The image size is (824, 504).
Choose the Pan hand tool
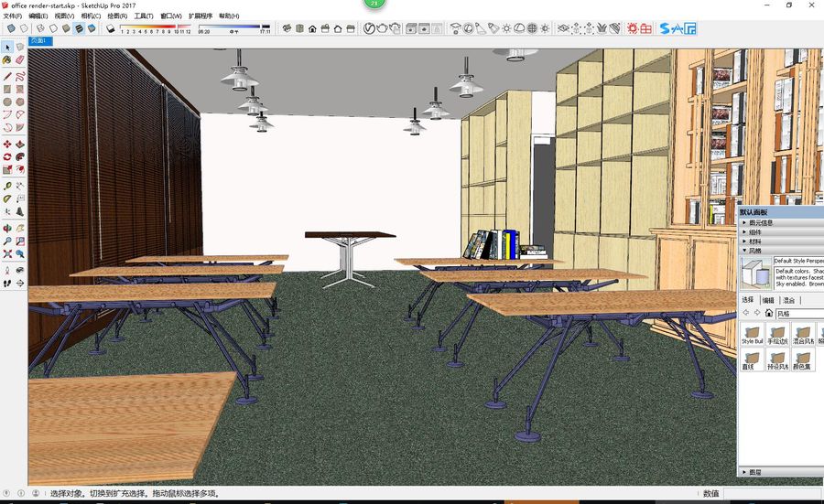[x=20, y=229]
